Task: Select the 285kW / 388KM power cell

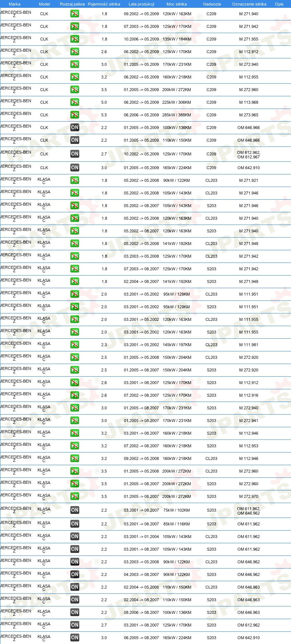Action: pyautogui.click(x=177, y=115)
